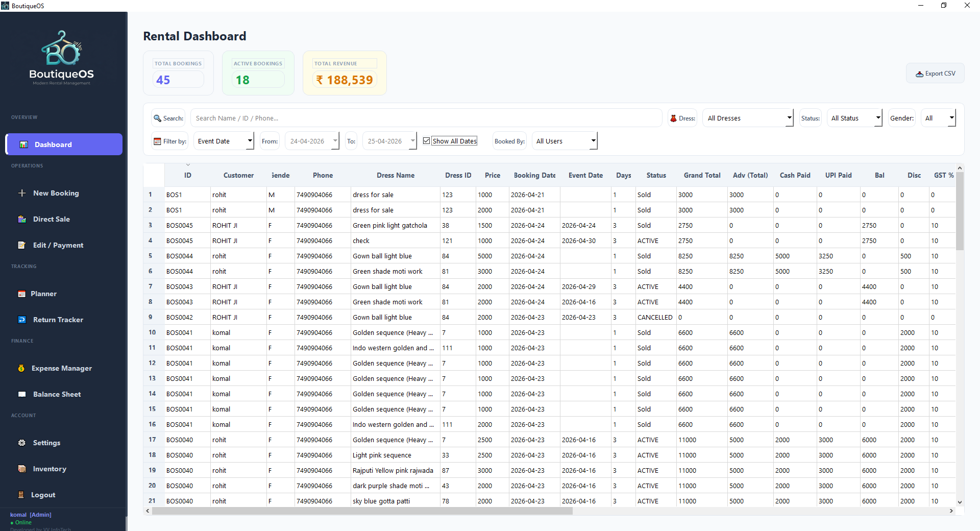This screenshot has width=980, height=531.
Task: Open the All Dresses dropdown
Action: 748,118
